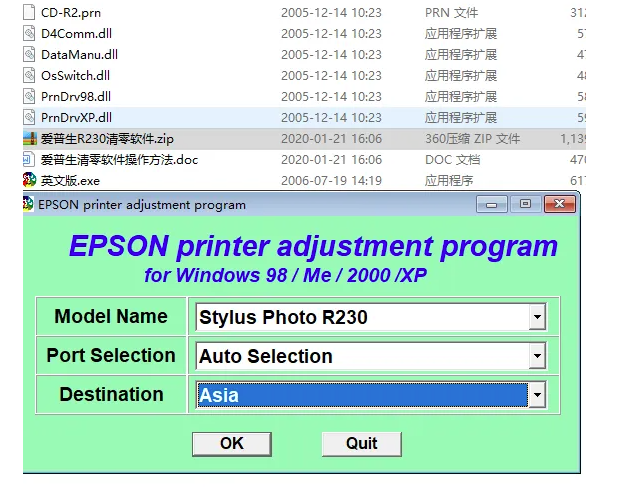This screenshot has width=641, height=502.
Task: Click the Destination label cell
Action: click(111, 394)
